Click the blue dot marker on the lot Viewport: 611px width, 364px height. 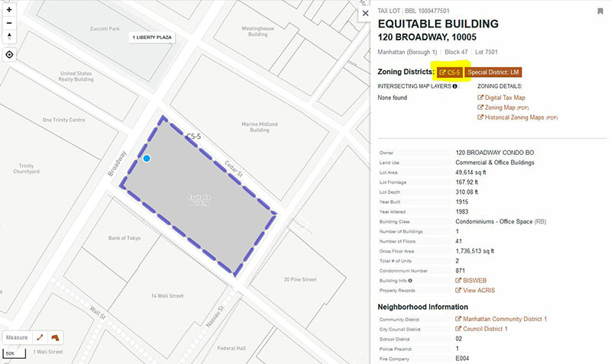tap(147, 159)
